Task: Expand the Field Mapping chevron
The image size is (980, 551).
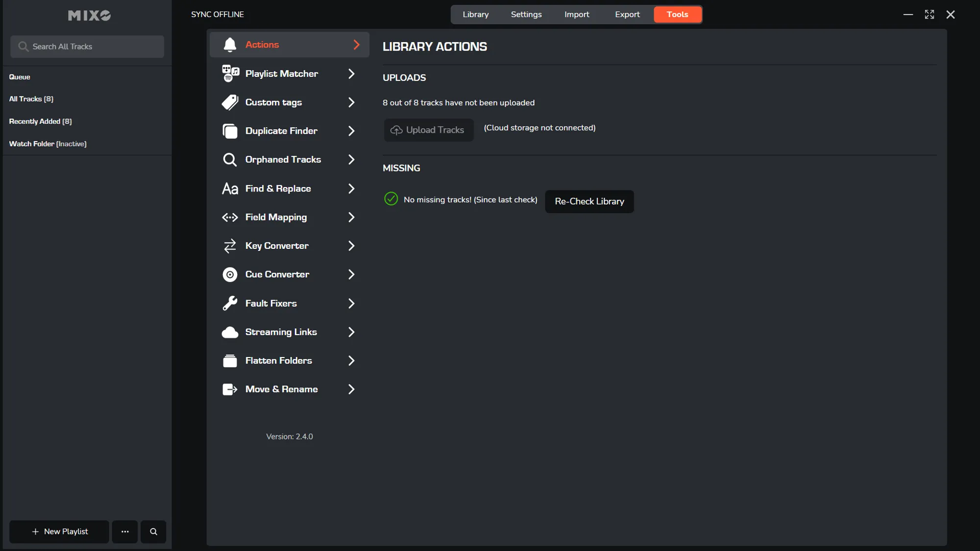Action: [351, 217]
